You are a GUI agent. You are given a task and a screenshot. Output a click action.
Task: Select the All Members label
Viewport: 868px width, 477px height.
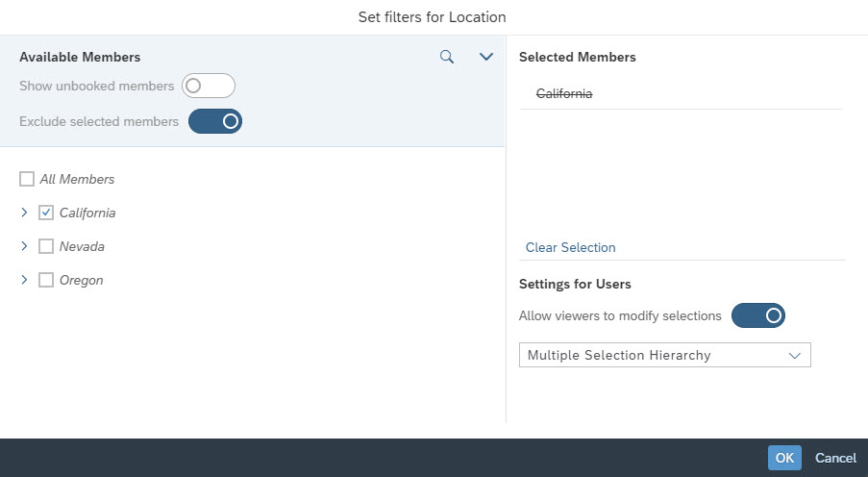point(77,179)
